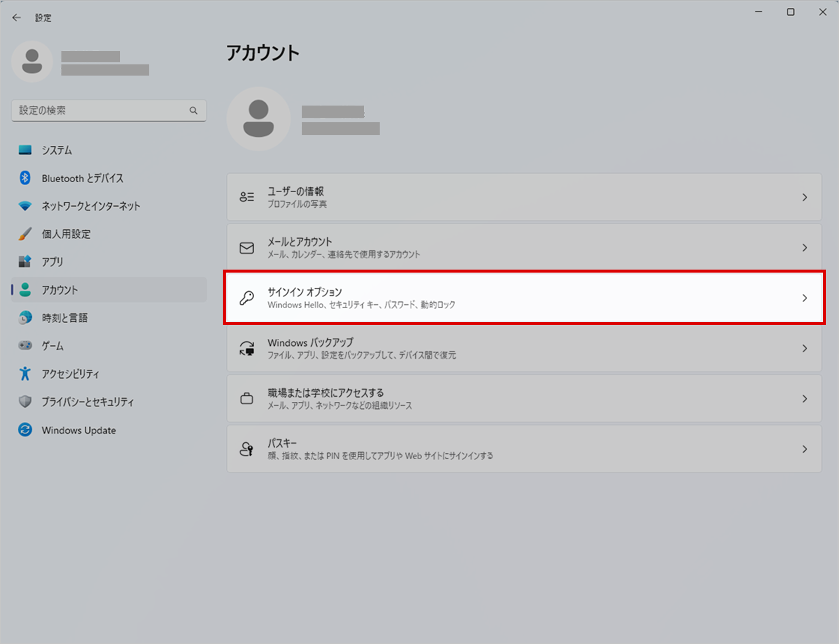Image resolution: width=839 pixels, height=644 pixels.
Task: Click the アクセシビリティ figure icon
Action: (x=25, y=374)
